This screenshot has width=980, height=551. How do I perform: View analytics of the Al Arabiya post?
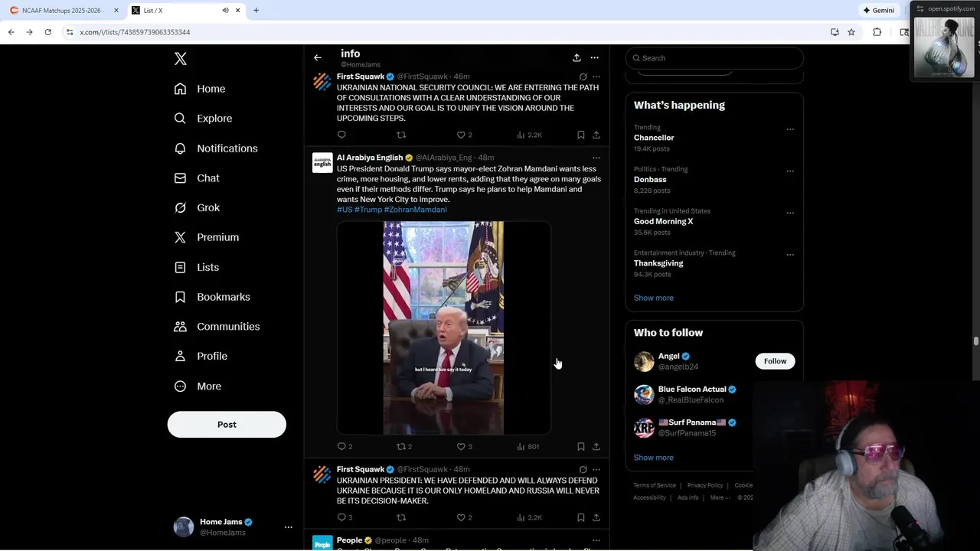coord(528,446)
